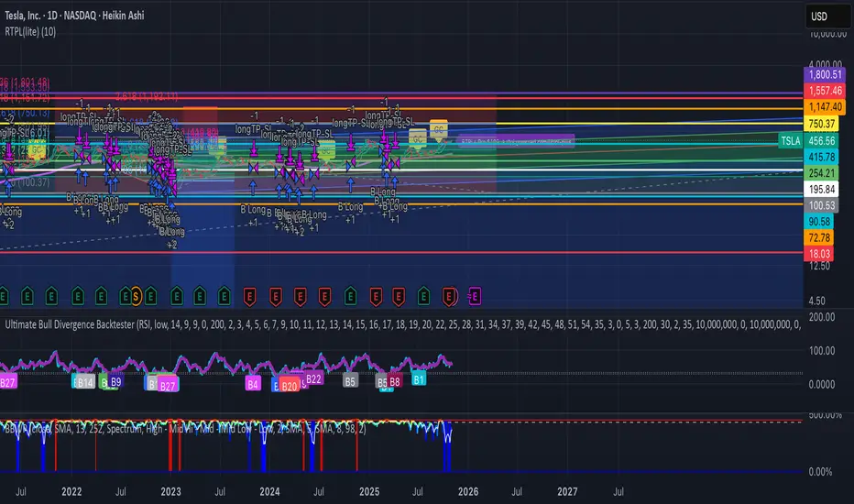Click the 12.50 price scale value
This screenshot has height=504, width=854.
pyautogui.click(x=820, y=266)
